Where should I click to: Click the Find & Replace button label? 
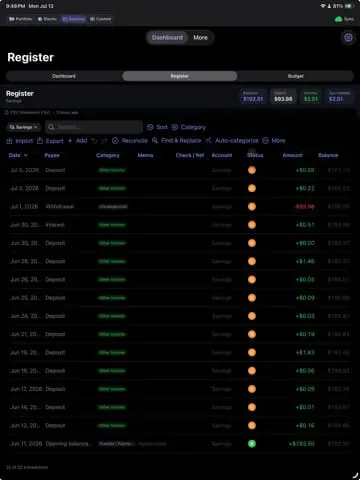click(x=181, y=141)
